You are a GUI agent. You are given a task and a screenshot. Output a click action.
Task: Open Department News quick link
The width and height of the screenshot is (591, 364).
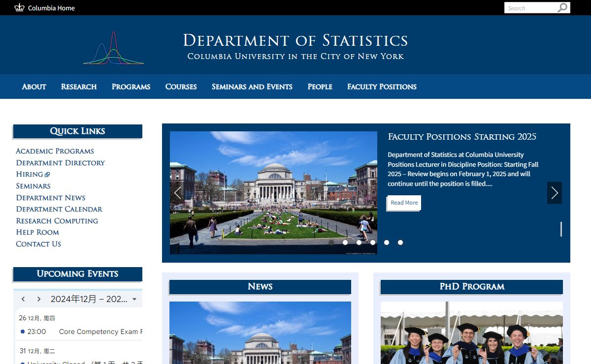pos(51,198)
